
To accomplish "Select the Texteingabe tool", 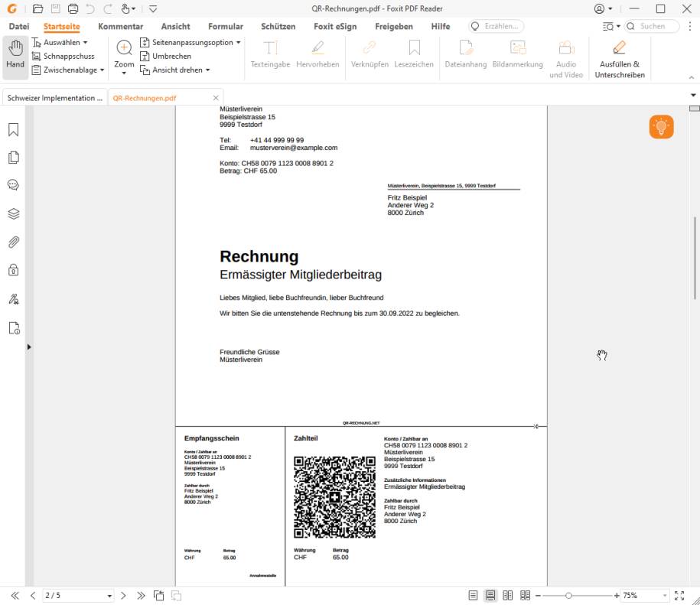I will [269, 54].
